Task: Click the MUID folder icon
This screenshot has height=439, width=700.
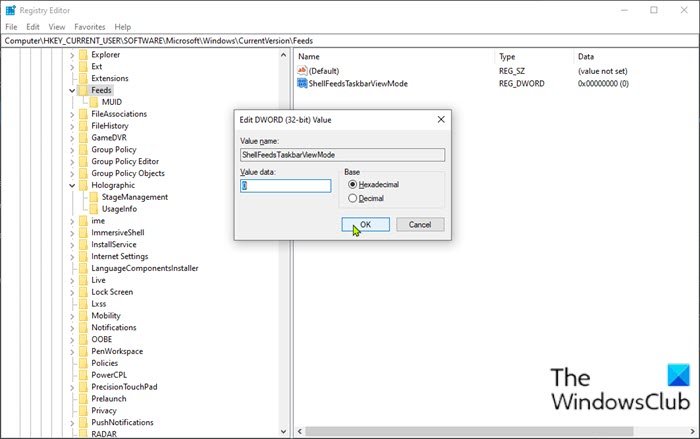Action: (x=94, y=102)
